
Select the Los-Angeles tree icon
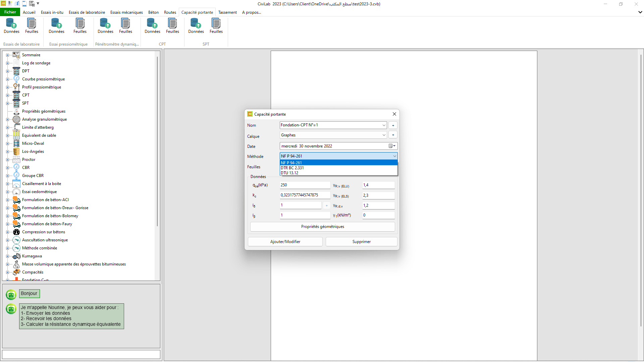click(16, 152)
